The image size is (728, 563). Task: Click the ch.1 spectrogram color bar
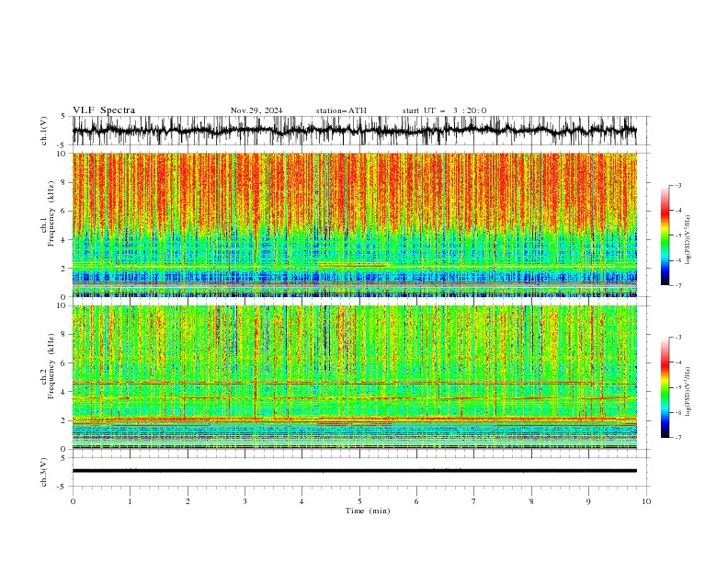(x=665, y=236)
